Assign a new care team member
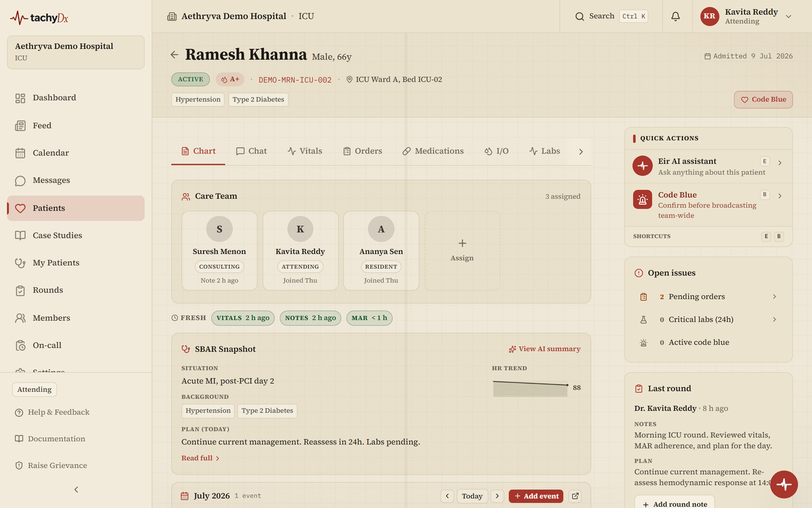This screenshot has height=508, width=812. [462, 251]
